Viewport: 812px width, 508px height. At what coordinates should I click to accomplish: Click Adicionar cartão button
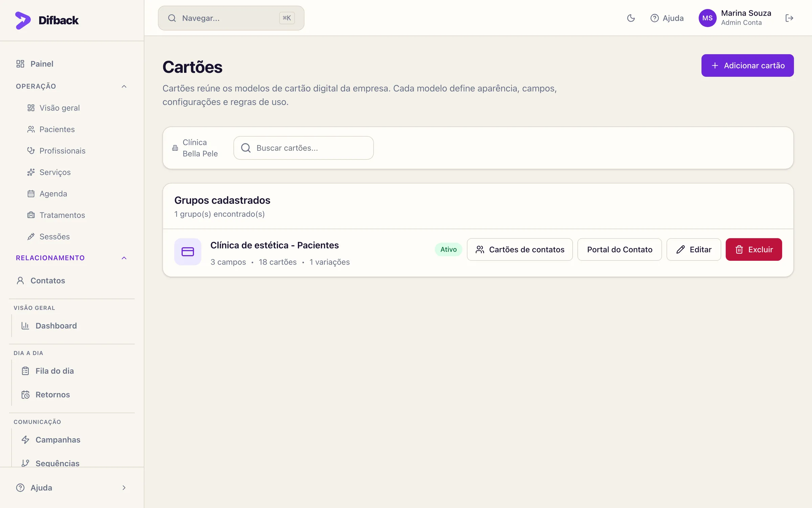tap(747, 65)
